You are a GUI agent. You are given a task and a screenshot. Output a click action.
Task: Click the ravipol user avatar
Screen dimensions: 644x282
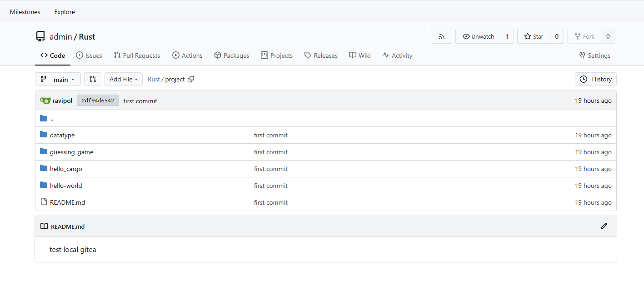tap(45, 101)
